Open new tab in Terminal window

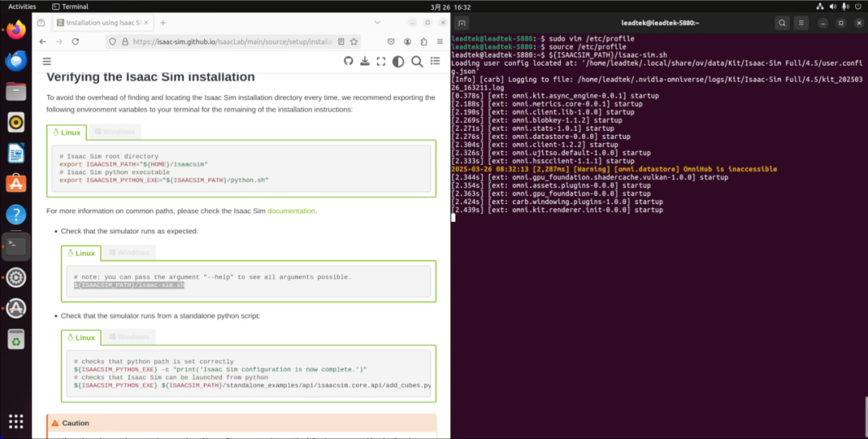tap(463, 23)
